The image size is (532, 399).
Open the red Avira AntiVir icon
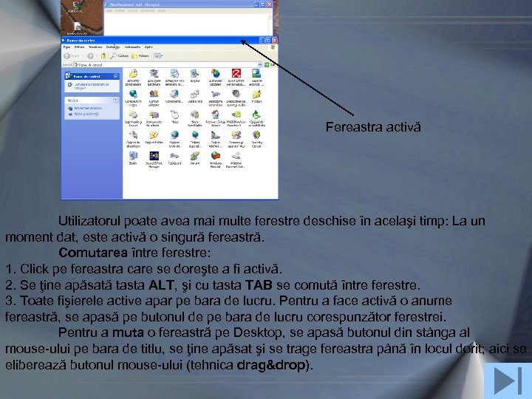[x=236, y=74]
